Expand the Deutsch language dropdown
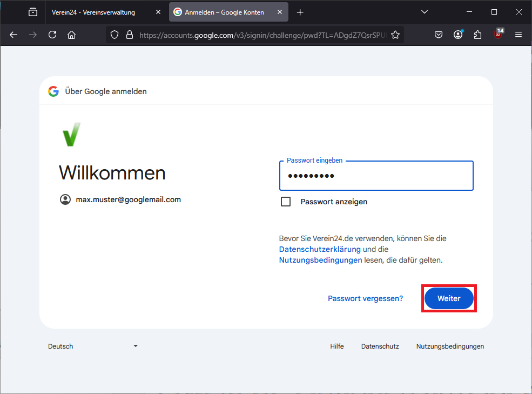Viewport: 532px width, 394px height. (92, 346)
